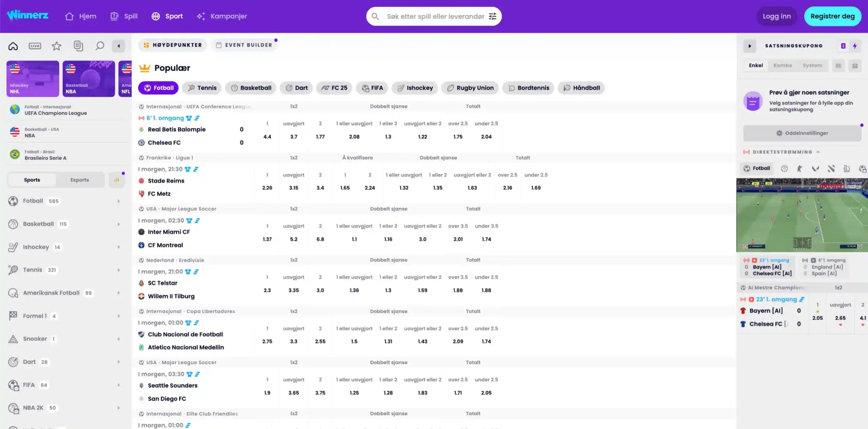Filter popular by Rugby Union
This screenshot has width=868, height=429.
pos(470,88)
